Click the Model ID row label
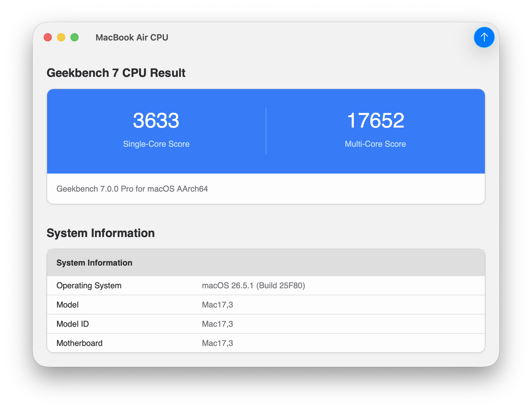532x410 pixels. pyautogui.click(x=73, y=324)
